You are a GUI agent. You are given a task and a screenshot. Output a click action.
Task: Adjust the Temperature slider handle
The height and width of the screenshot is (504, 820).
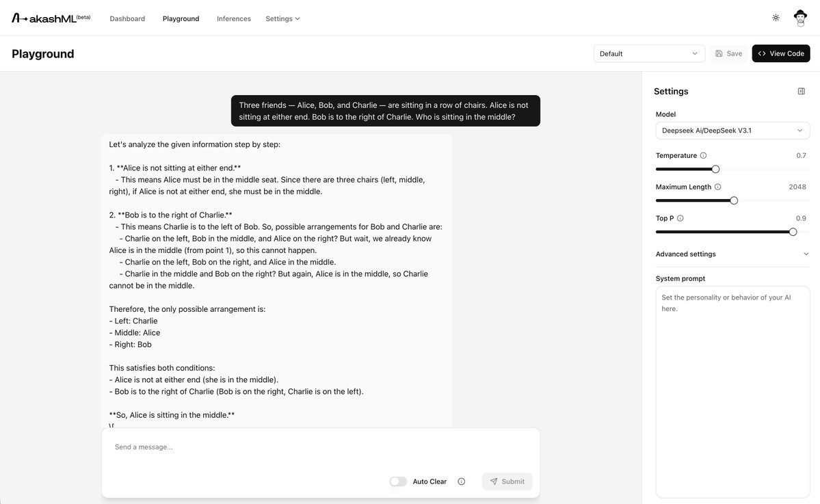715,169
